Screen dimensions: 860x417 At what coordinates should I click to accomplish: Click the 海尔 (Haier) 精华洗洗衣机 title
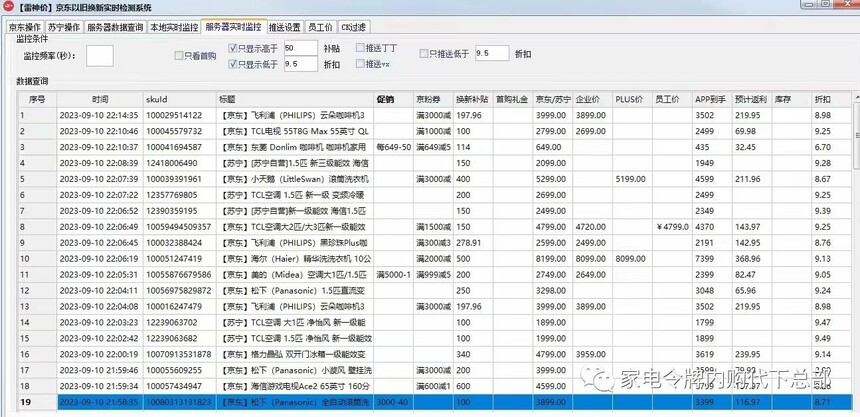[295, 258]
